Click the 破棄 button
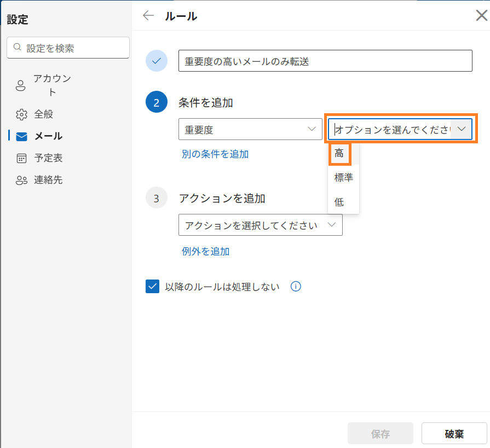The image size is (490, 448). click(454, 434)
